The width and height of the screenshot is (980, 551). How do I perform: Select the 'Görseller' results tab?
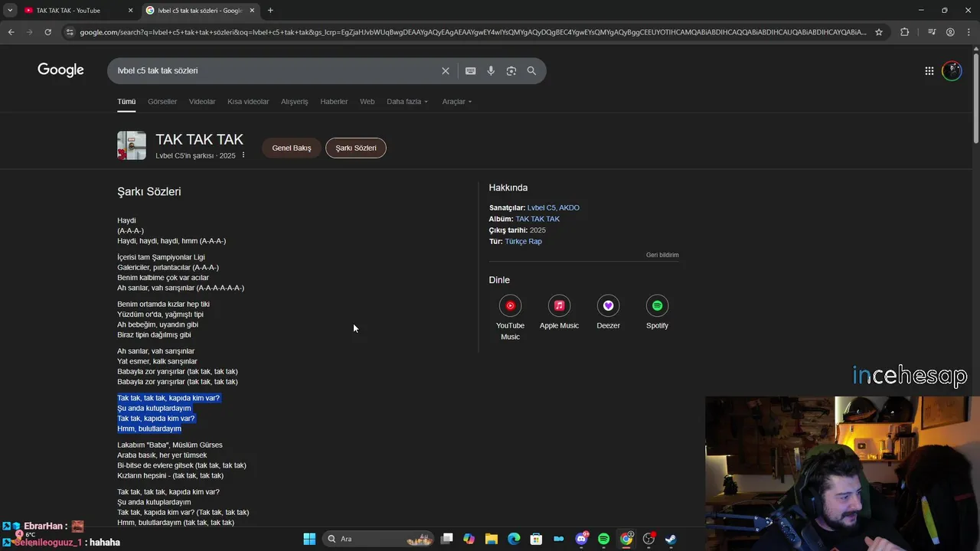pos(162,102)
